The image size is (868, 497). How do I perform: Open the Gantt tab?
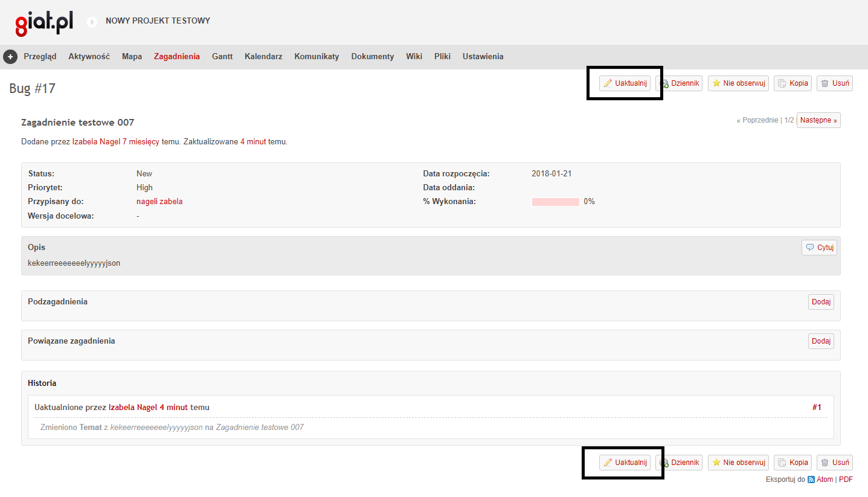coord(222,56)
